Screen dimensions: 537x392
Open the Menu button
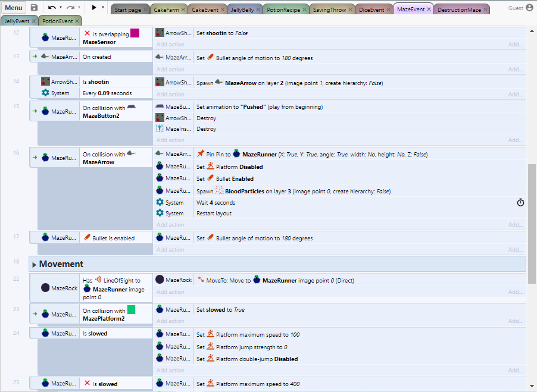[14, 8]
